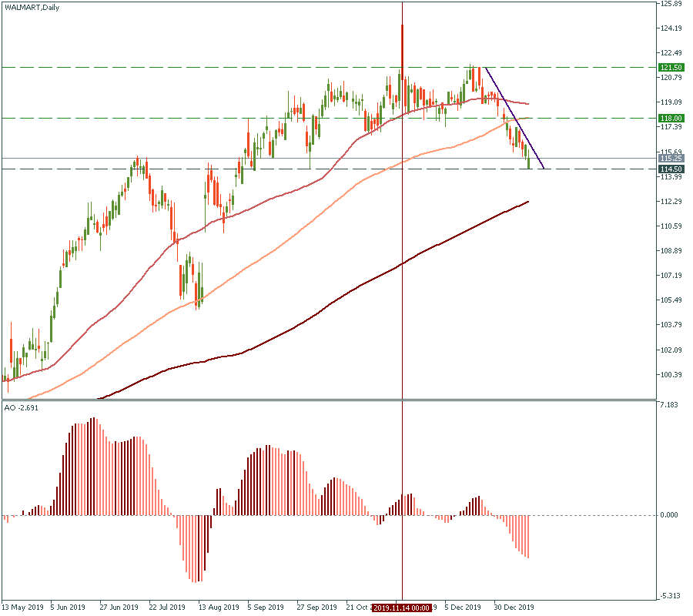Click the 0.000 zero level of AO
The width and height of the screenshot is (693, 616).
(671, 515)
